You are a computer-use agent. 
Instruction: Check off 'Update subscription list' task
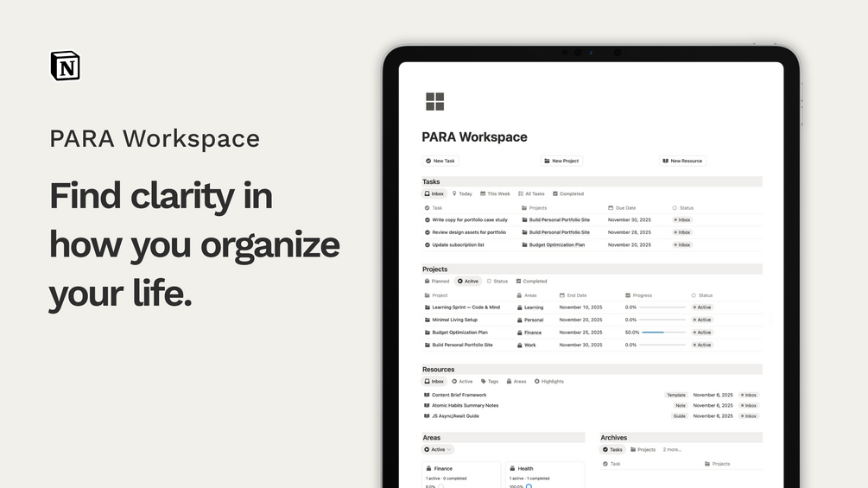click(x=427, y=244)
